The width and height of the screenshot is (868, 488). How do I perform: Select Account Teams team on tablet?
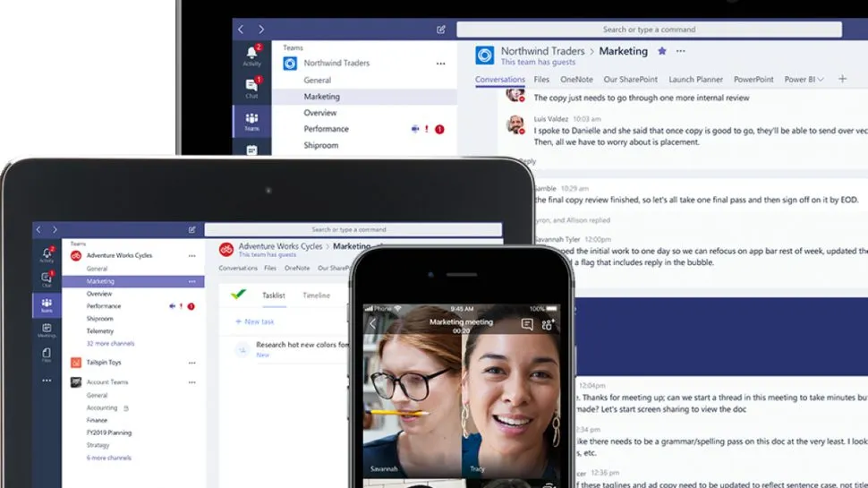pyautogui.click(x=106, y=382)
